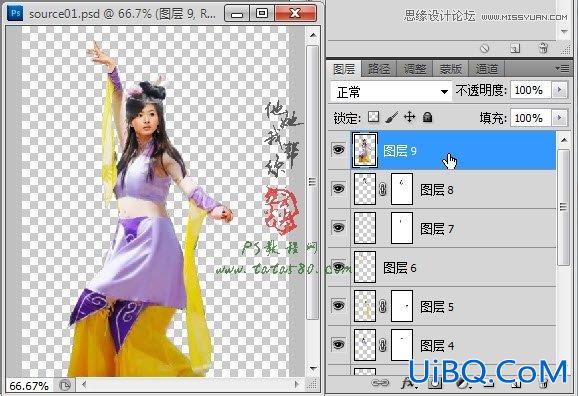Switch to 调整 tab

click(x=415, y=69)
